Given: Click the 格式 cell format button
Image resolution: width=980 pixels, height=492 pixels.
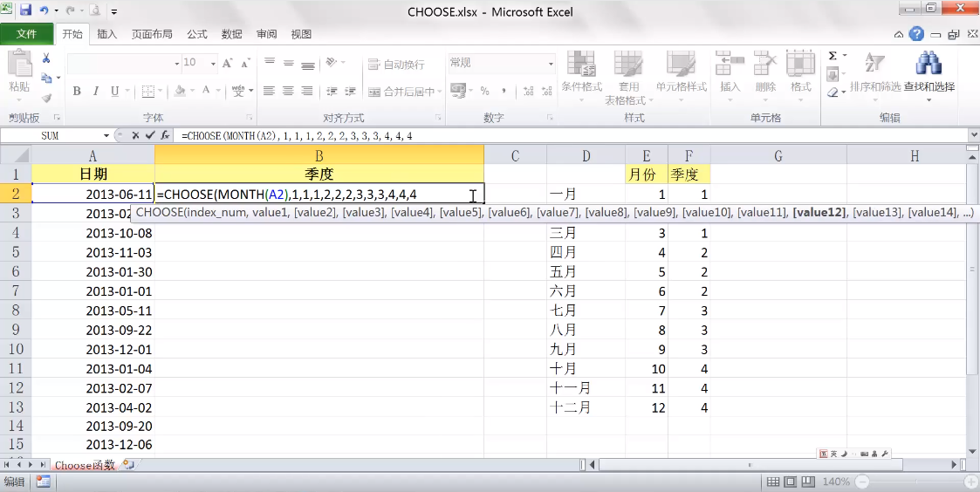Looking at the screenshot, I should pos(800,75).
